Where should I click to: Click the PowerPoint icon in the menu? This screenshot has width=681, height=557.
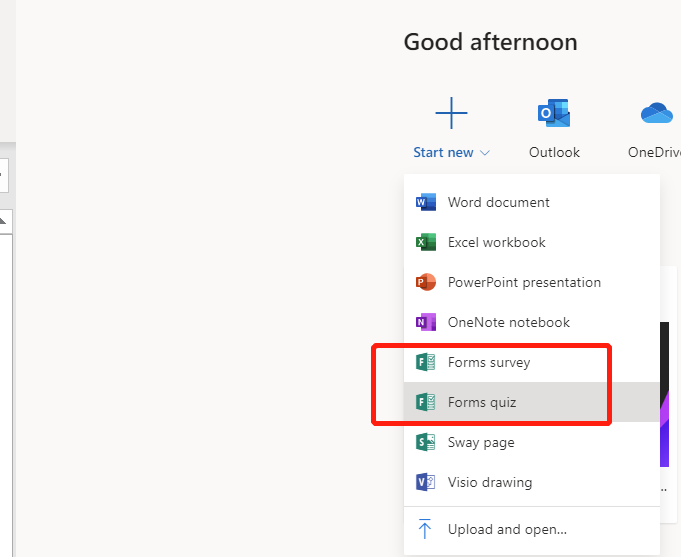click(426, 282)
